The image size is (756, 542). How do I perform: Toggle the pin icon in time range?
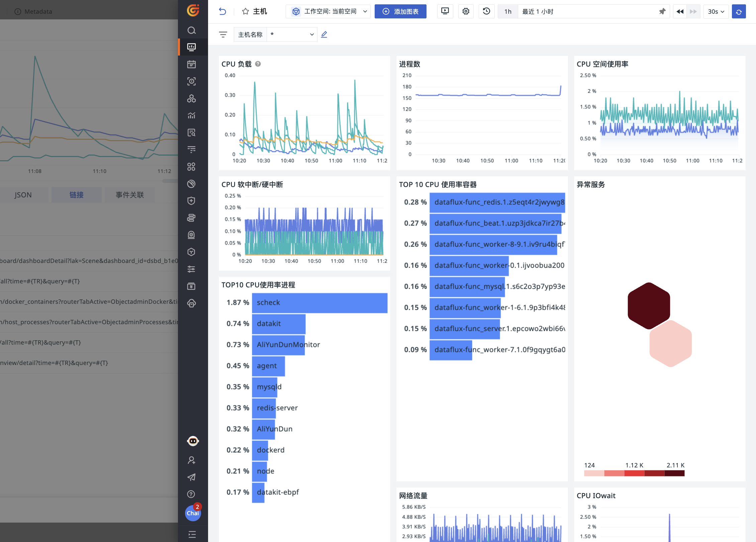pos(662,11)
